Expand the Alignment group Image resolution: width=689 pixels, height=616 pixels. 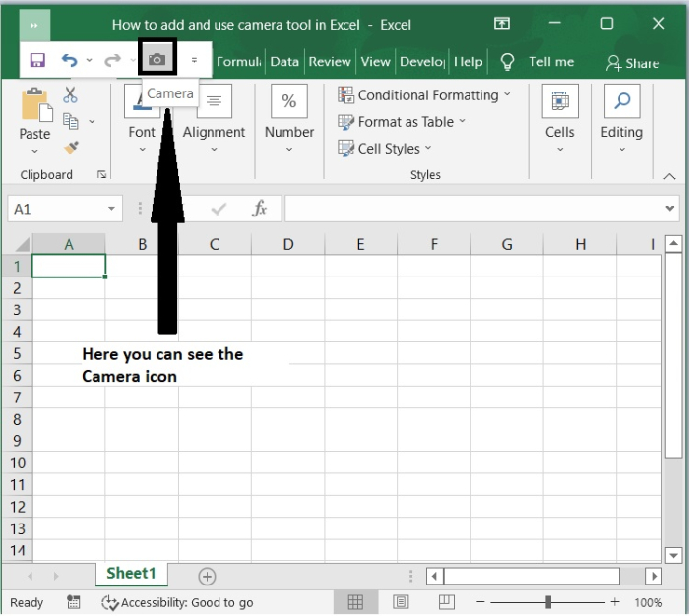(214, 150)
